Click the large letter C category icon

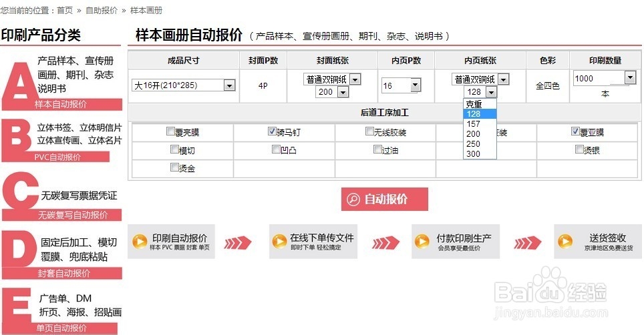[x=21, y=191]
